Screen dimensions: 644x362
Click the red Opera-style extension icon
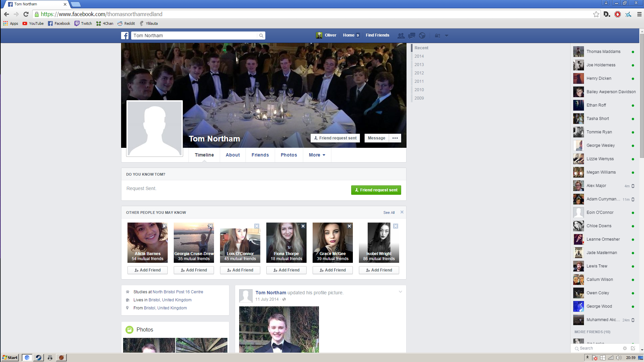coord(618,14)
